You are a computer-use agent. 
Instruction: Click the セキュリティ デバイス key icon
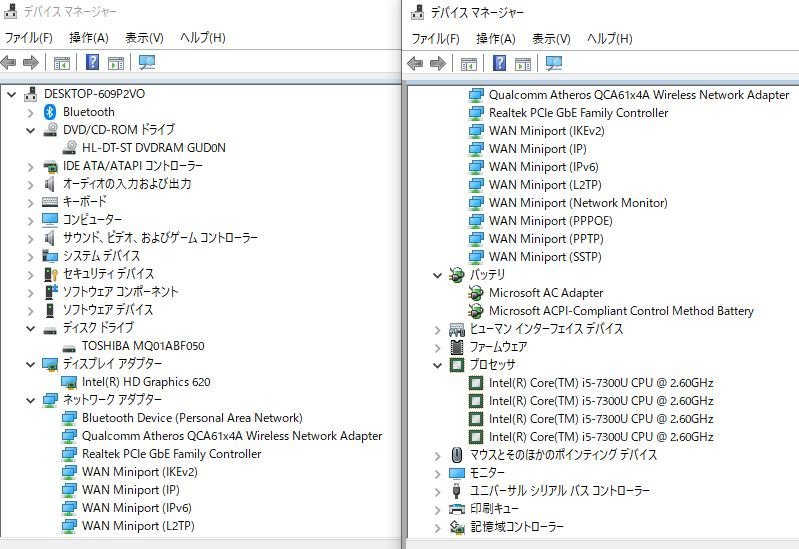pyautogui.click(x=50, y=274)
